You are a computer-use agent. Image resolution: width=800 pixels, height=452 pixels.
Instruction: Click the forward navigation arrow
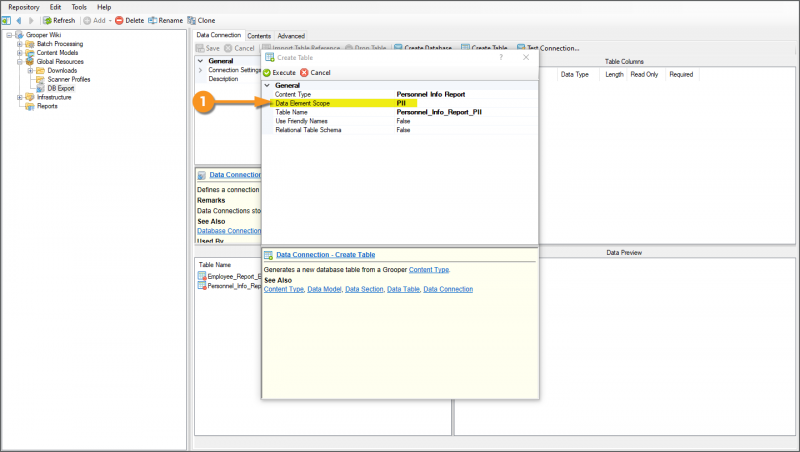(x=31, y=20)
